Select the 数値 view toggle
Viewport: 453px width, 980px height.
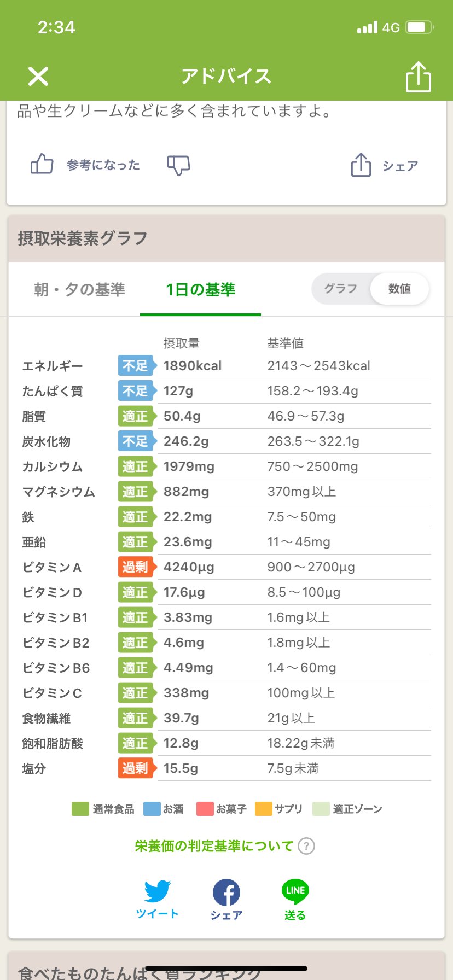tap(399, 289)
